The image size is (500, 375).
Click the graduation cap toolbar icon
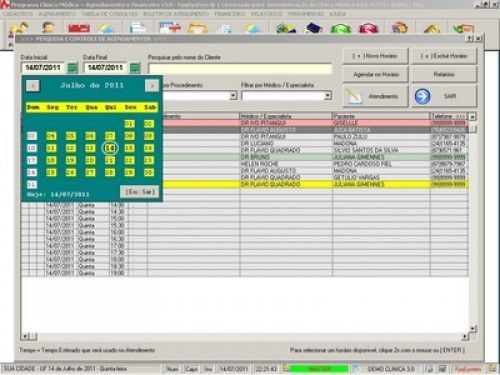[x=313, y=29]
